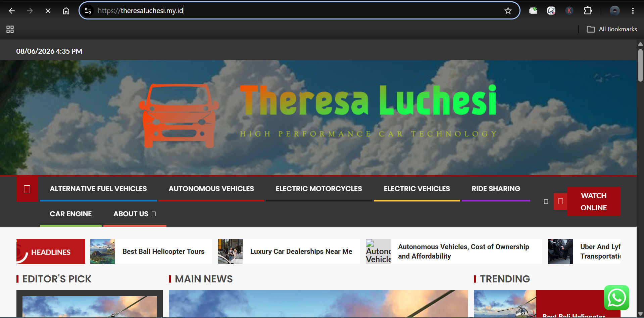Open the Chrome three-dot menu
644x318 pixels.
tap(633, 11)
